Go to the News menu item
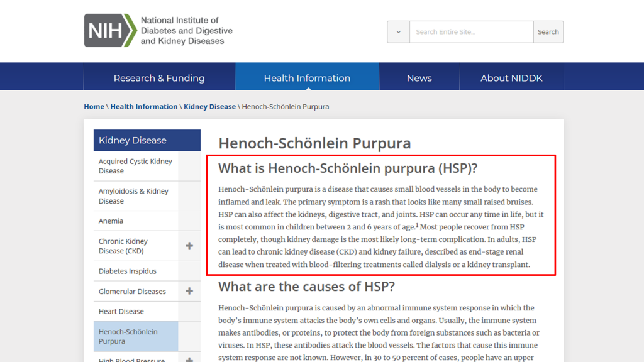 click(419, 78)
